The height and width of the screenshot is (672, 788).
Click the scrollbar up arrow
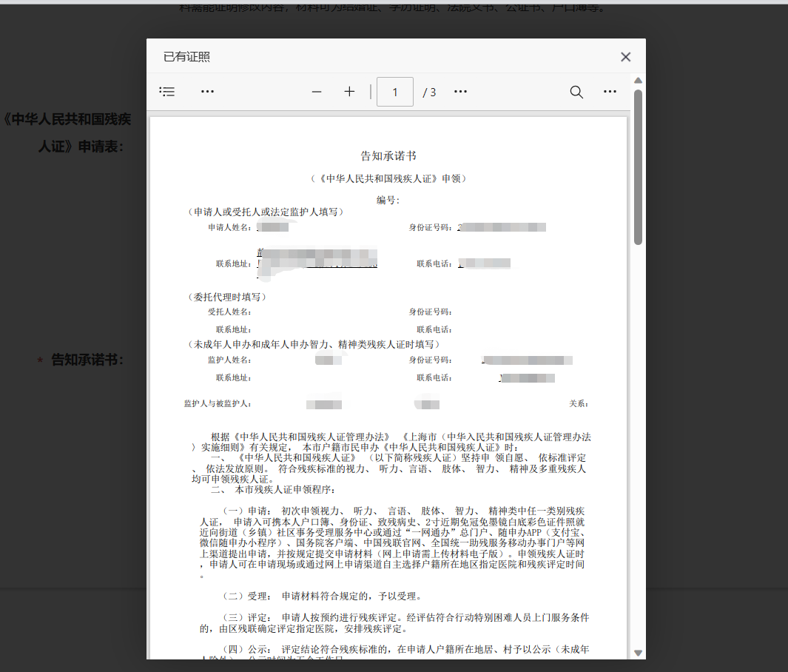point(639,81)
